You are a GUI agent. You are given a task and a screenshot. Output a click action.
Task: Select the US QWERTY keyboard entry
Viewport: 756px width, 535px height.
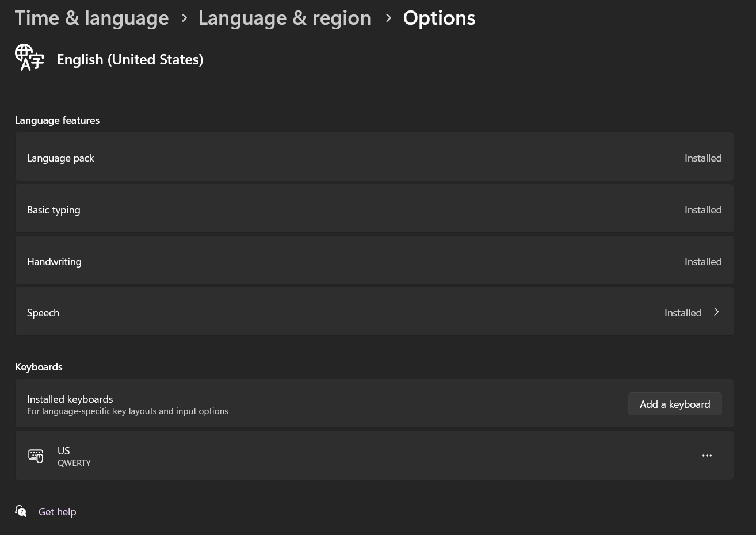[345, 456]
